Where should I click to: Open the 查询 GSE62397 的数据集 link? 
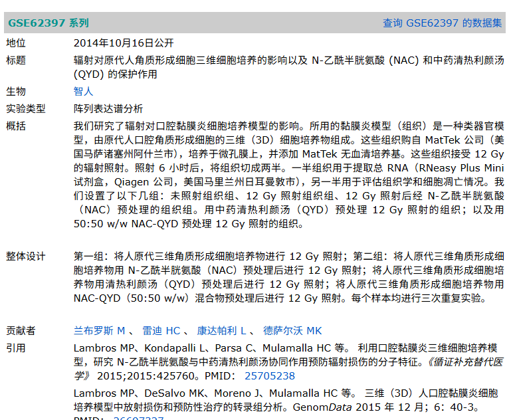(x=442, y=23)
